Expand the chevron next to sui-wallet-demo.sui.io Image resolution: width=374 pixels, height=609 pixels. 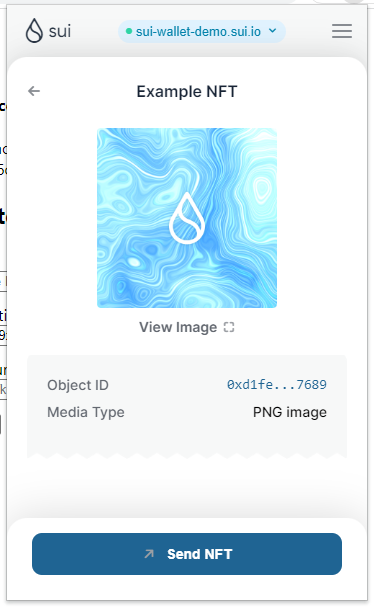coord(273,31)
